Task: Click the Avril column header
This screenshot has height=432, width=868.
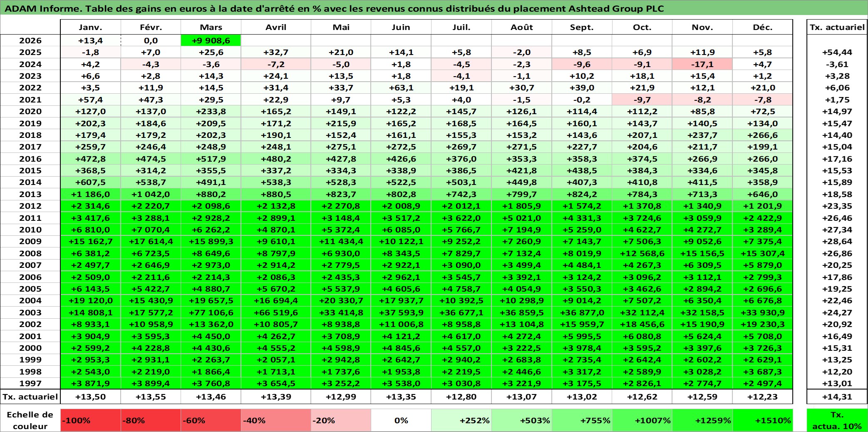Action: point(276,27)
